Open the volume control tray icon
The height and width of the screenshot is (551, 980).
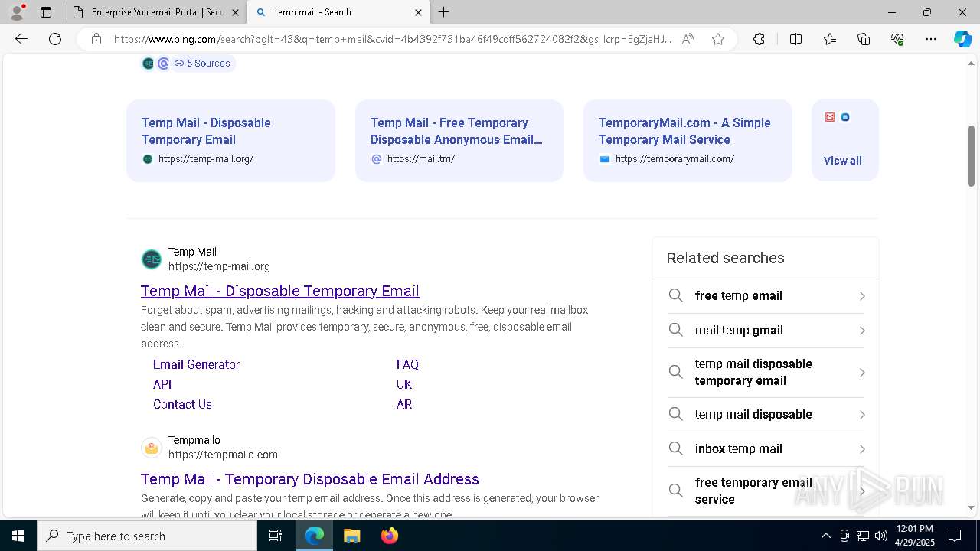[880, 536]
